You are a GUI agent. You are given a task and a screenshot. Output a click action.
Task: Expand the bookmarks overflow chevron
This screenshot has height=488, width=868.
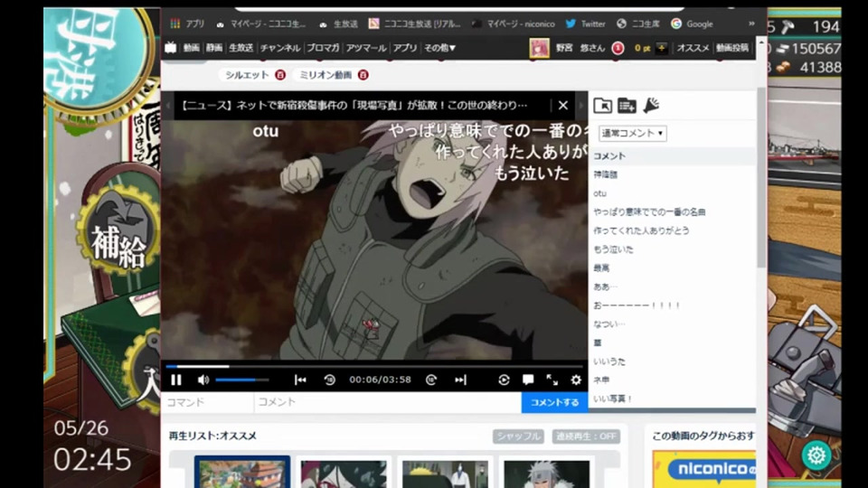tap(751, 23)
